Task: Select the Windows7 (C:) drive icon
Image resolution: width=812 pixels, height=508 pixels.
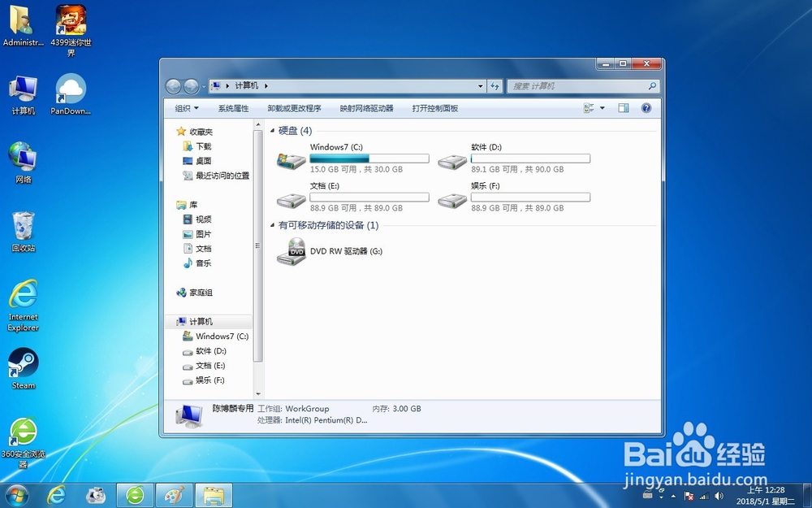Action: [x=291, y=160]
